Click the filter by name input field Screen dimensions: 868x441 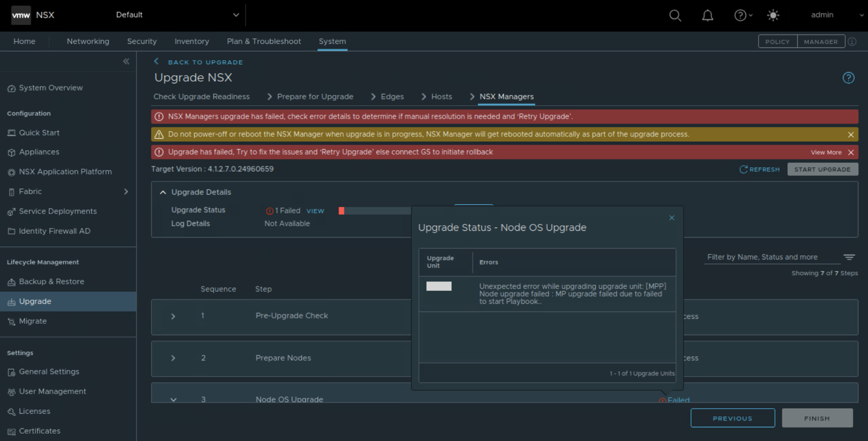point(772,257)
